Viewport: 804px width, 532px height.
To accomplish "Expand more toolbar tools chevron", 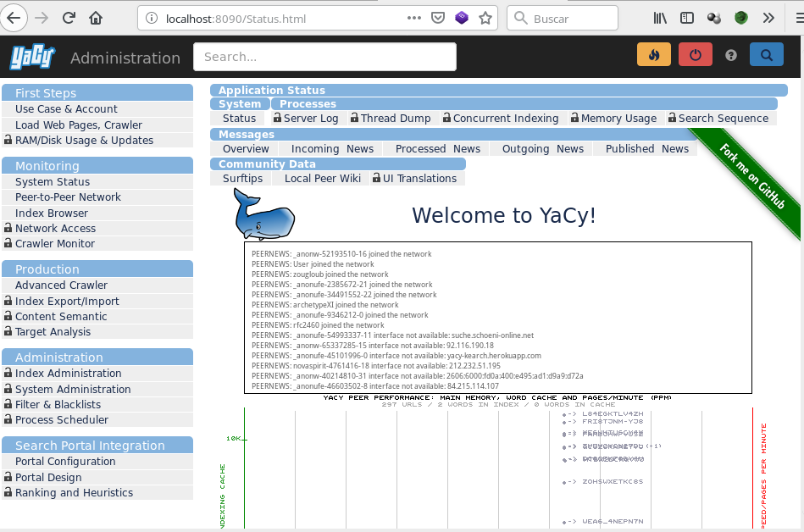I will [768, 18].
